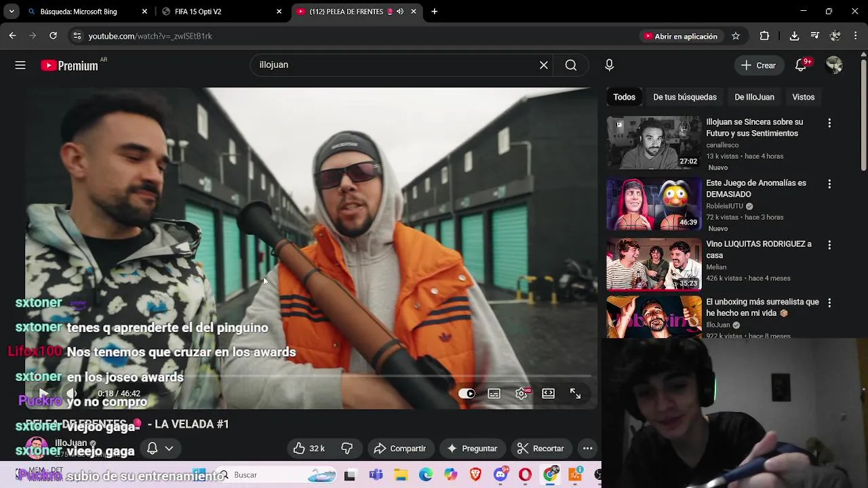Open El unboxing más surrealista video title

click(763, 307)
